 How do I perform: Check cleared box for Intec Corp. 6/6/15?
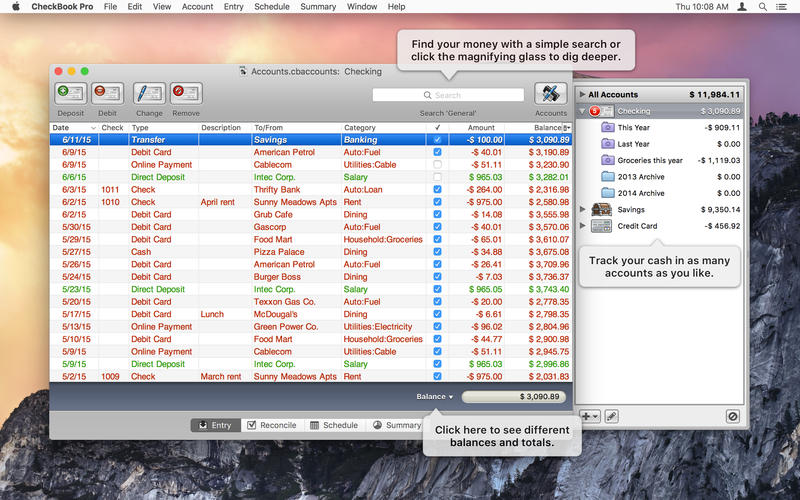point(437,177)
